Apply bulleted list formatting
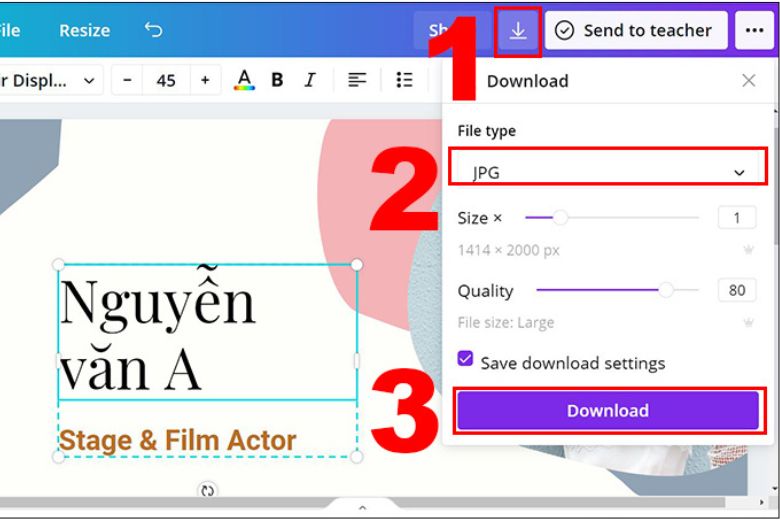This screenshot has width=780, height=520. (x=404, y=80)
